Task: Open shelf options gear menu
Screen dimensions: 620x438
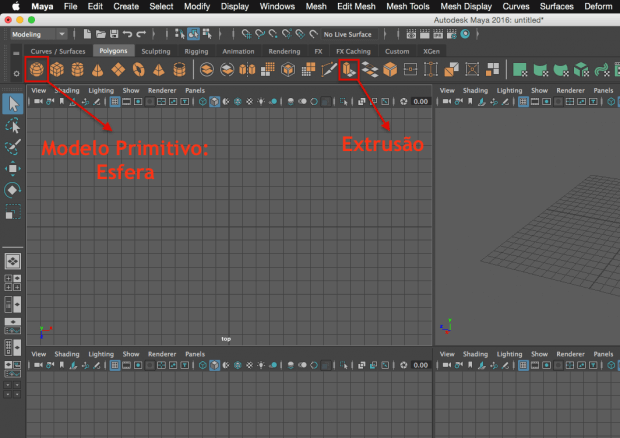Action: (x=16, y=74)
